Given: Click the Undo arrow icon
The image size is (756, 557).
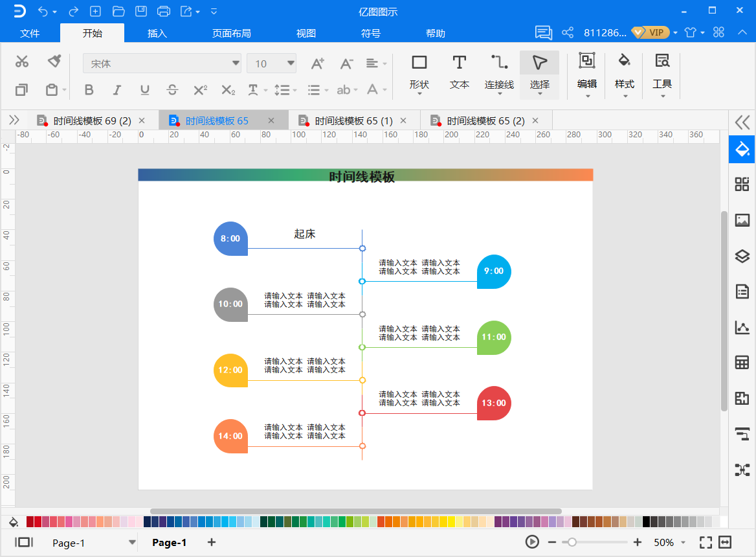Looking at the screenshot, I should 43,11.
